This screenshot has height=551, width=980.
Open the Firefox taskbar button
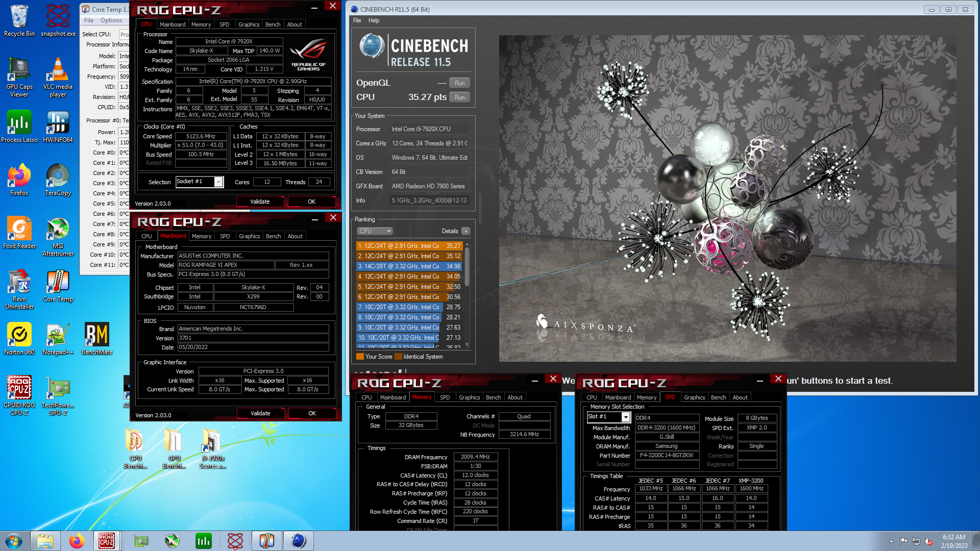tap(77, 541)
